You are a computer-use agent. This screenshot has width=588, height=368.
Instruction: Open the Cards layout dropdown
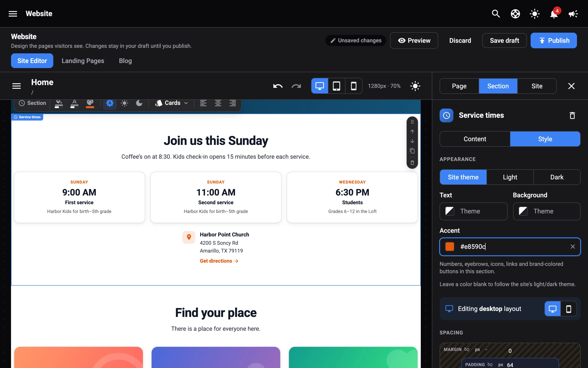[x=172, y=103]
